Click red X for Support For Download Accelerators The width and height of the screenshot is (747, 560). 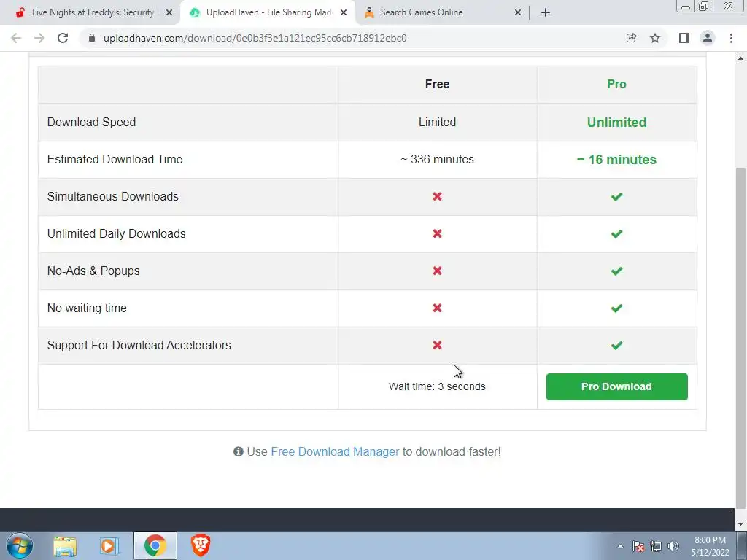click(437, 345)
